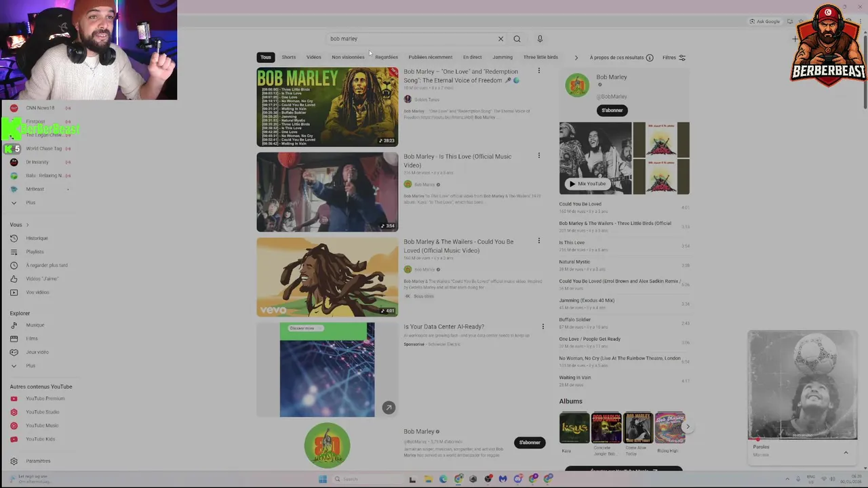Open the Kaya album cover
Screen dimensions: 868x488
pos(574,428)
